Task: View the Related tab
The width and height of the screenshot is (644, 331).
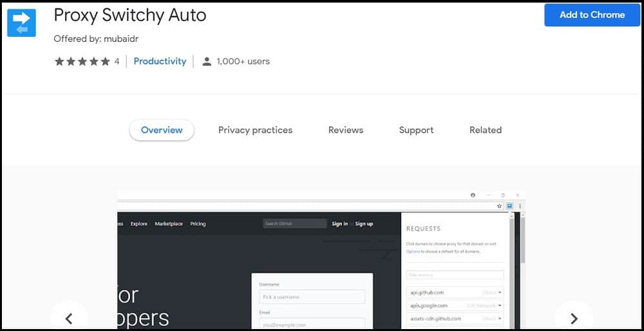Action: coord(486,130)
